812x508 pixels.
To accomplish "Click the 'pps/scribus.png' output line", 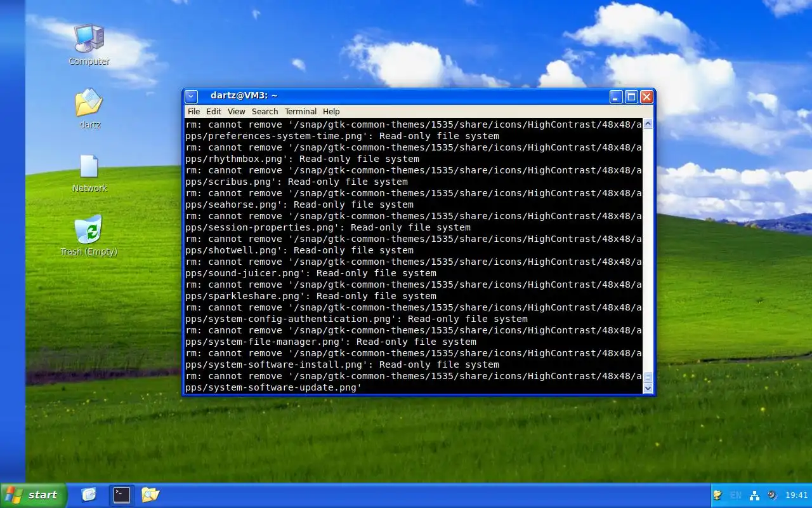I will coord(297,182).
